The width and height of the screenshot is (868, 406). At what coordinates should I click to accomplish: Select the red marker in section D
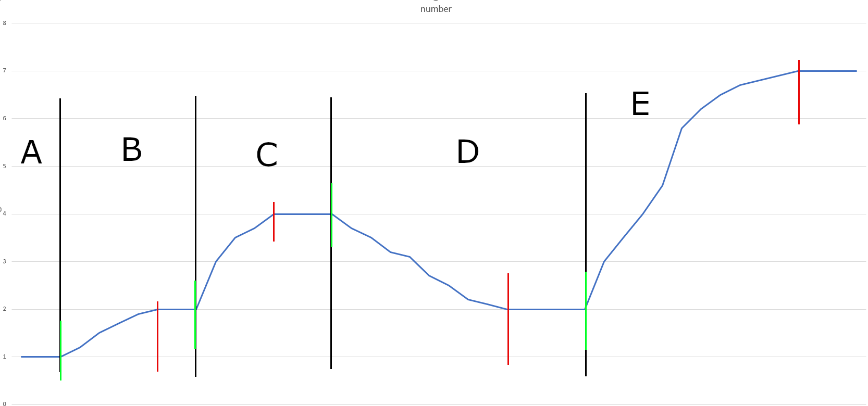pos(508,319)
